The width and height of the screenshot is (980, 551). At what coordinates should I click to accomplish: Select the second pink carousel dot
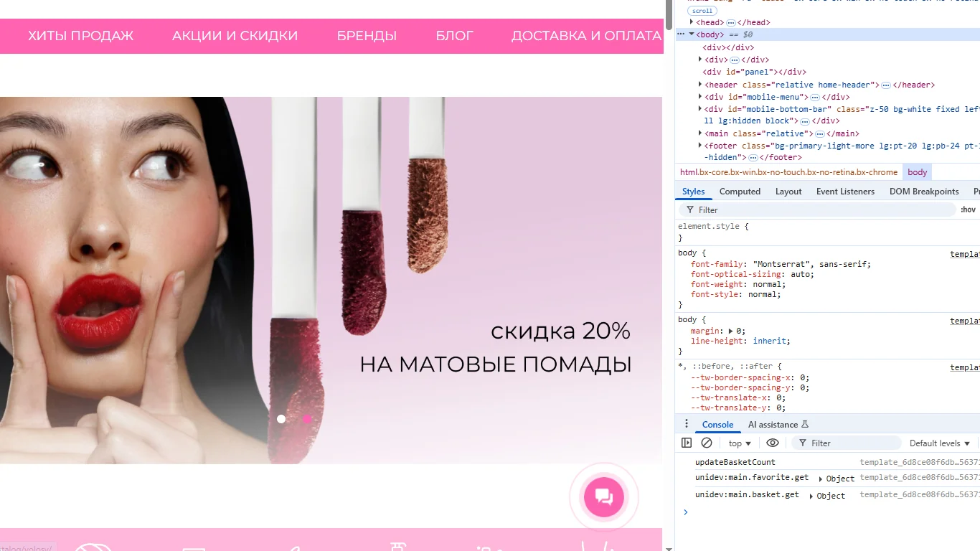point(307,419)
